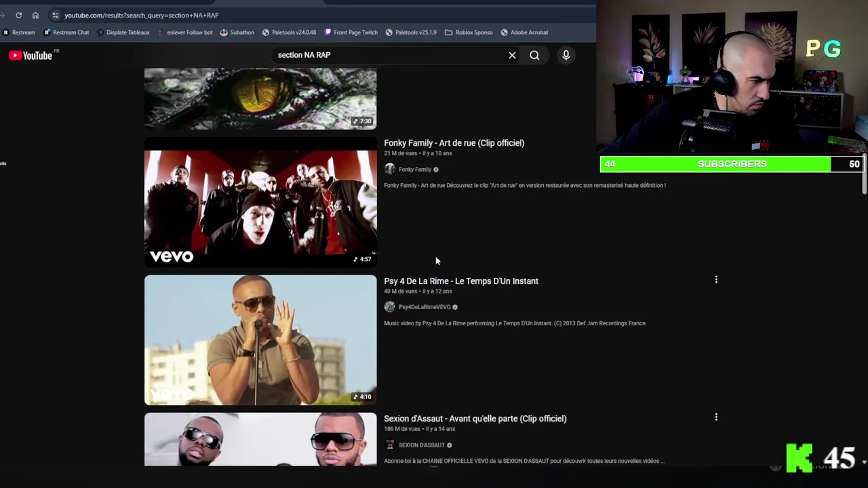Click the magnifier search button

[534, 56]
